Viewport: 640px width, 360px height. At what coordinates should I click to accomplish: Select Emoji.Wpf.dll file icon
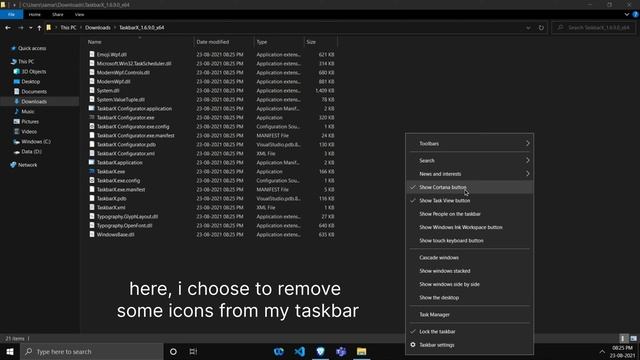click(x=92, y=54)
